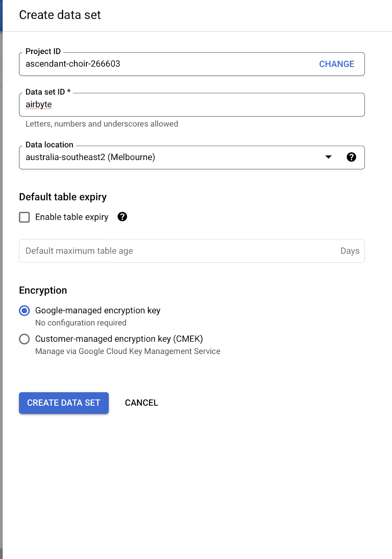Cancel the data set creation

click(141, 403)
